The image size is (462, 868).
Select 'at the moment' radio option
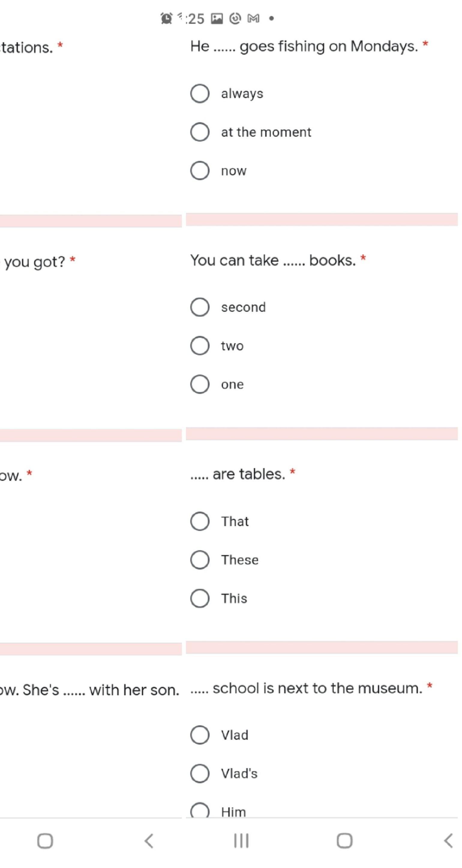tap(200, 132)
